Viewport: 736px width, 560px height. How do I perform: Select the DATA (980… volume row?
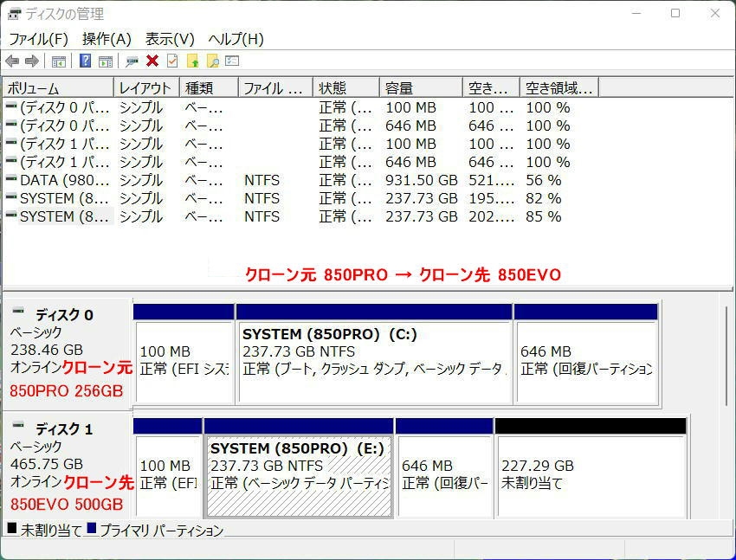[300, 181]
